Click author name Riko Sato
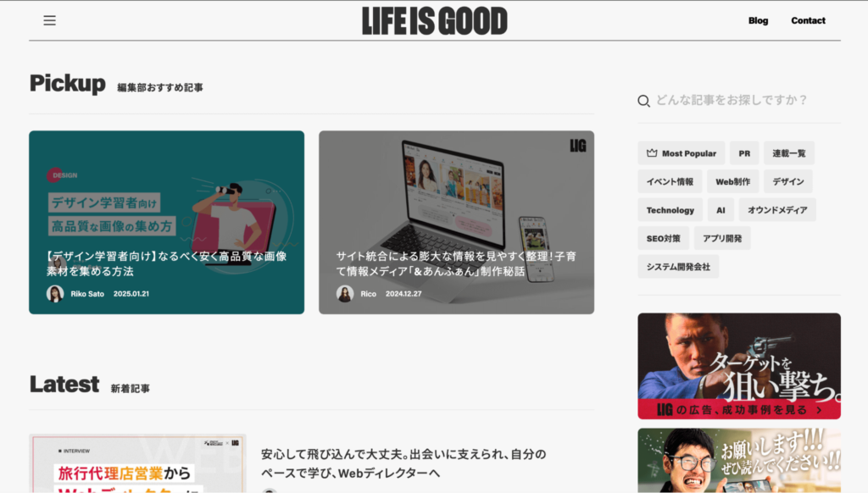 click(x=87, y=294)
